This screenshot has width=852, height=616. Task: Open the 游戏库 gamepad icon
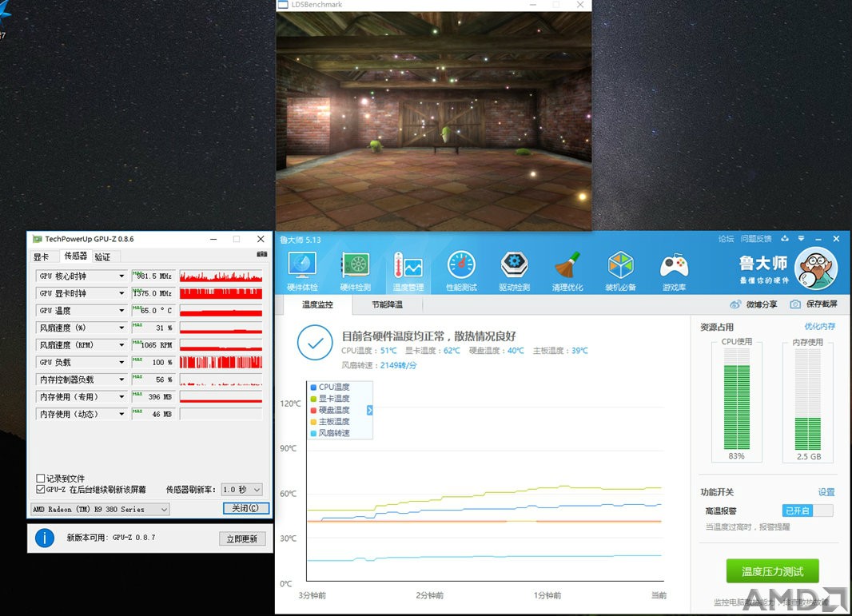[x=674, y=272]
